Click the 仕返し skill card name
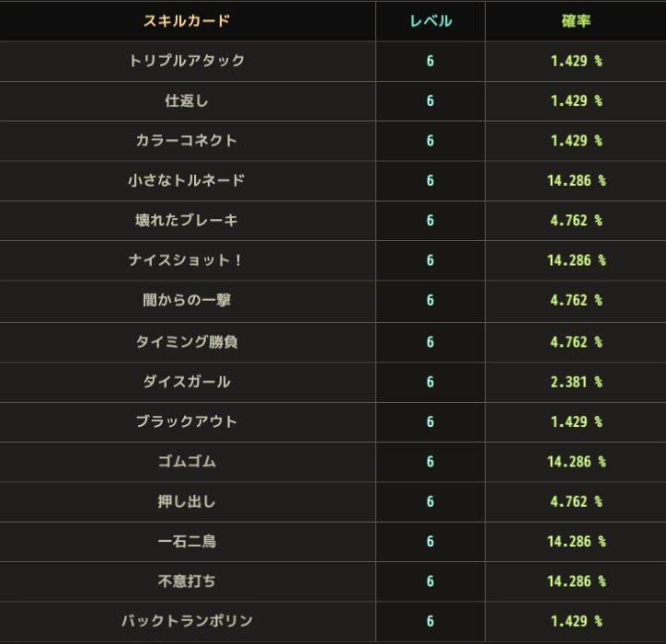 [x=187, y=100]
